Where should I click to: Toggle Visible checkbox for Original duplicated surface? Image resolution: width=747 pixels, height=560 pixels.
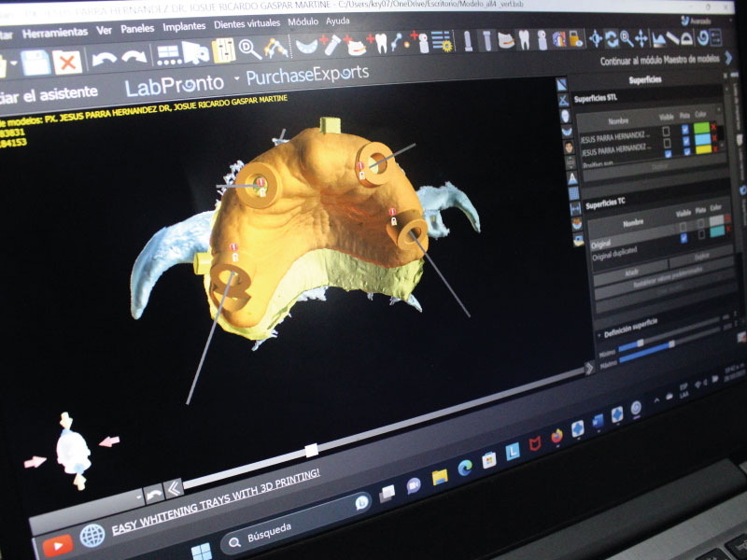(684, 238)
